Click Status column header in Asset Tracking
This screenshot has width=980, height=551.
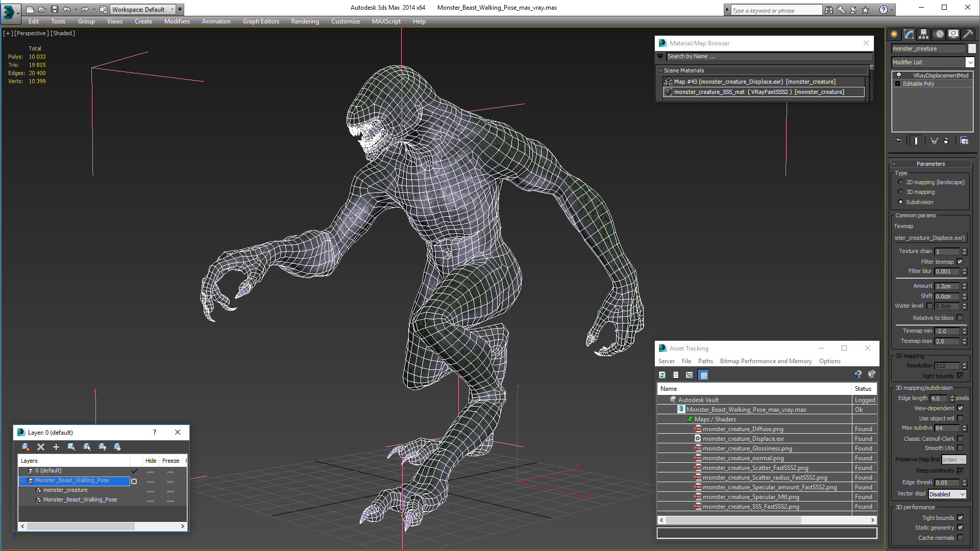(865, 389)
